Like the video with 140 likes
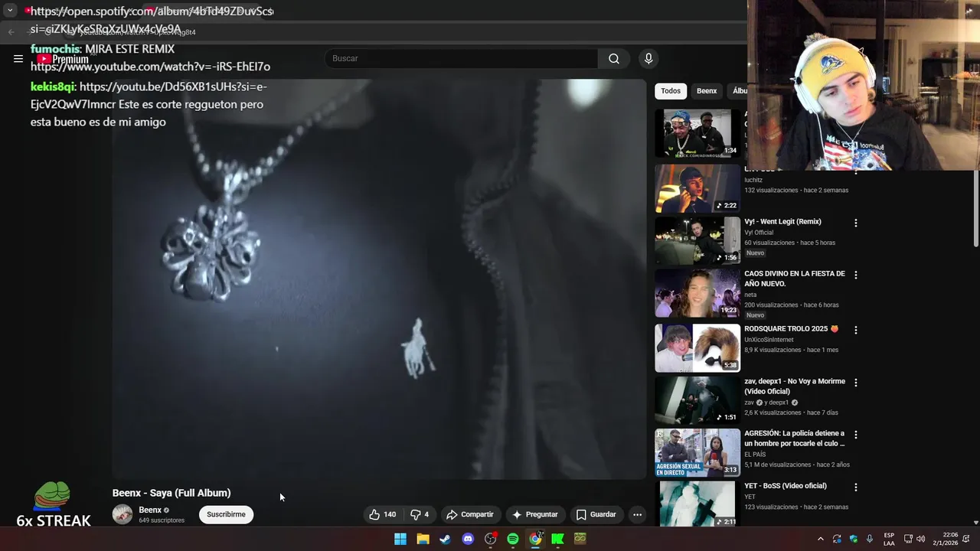The width and height of the screenshot is (980, 551). click(382, 514)
